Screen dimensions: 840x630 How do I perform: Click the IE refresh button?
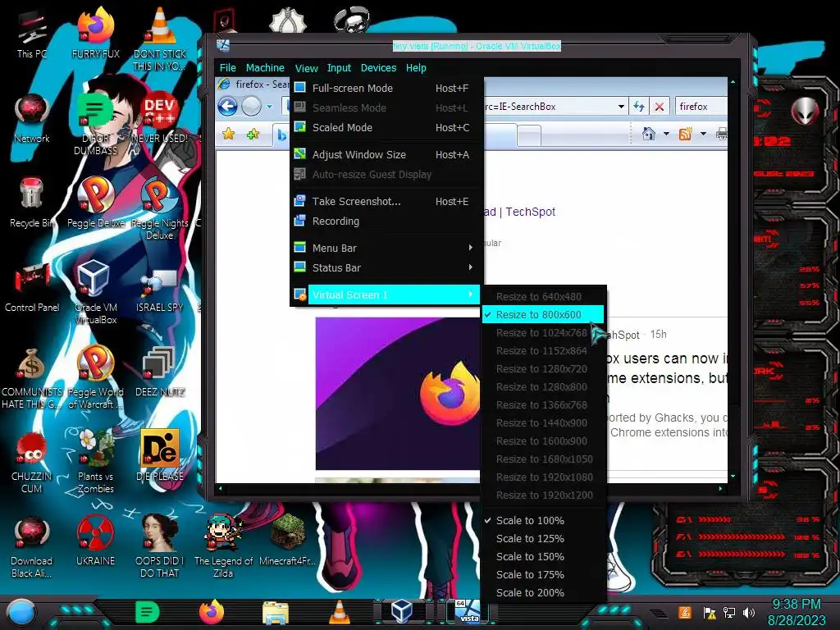(x=639, y=107)
